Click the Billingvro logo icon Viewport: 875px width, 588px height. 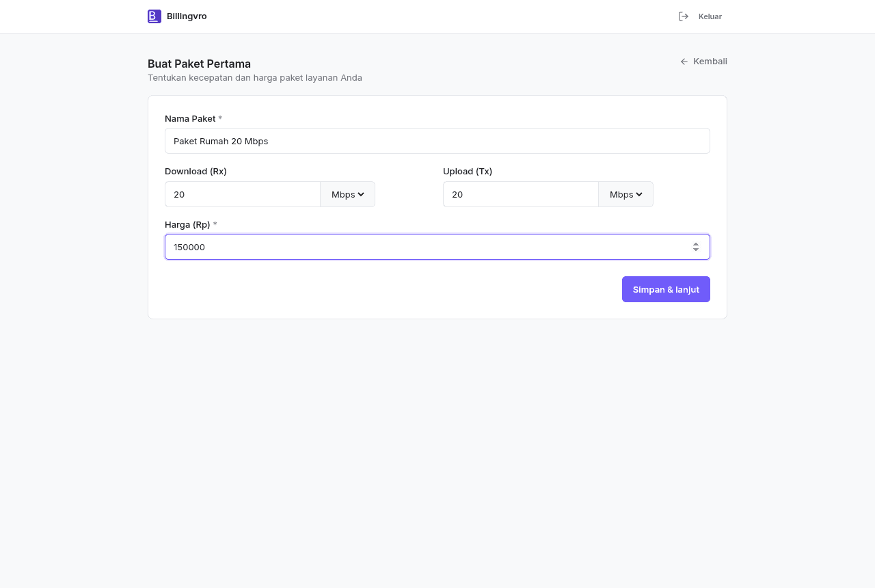tap(154, 16)
